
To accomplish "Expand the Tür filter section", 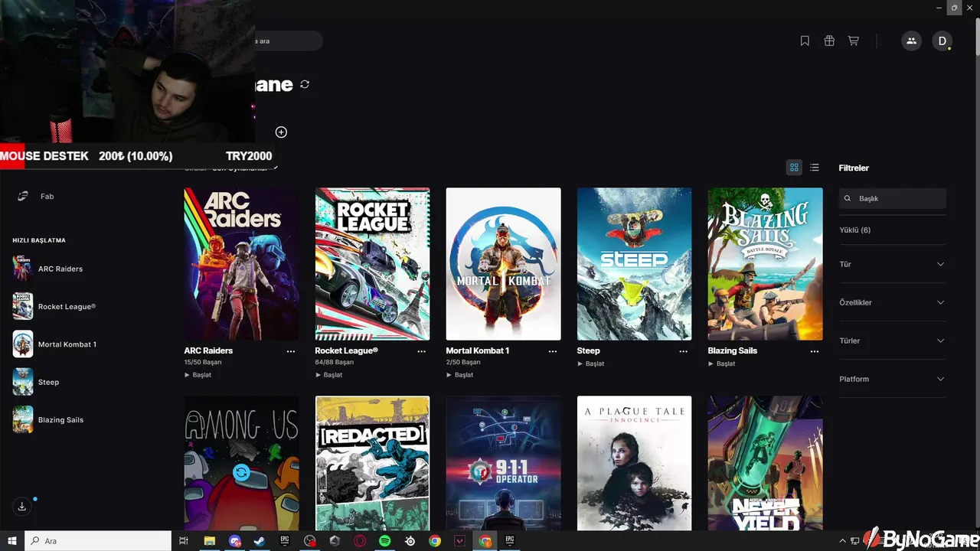I will pos(892,264).
